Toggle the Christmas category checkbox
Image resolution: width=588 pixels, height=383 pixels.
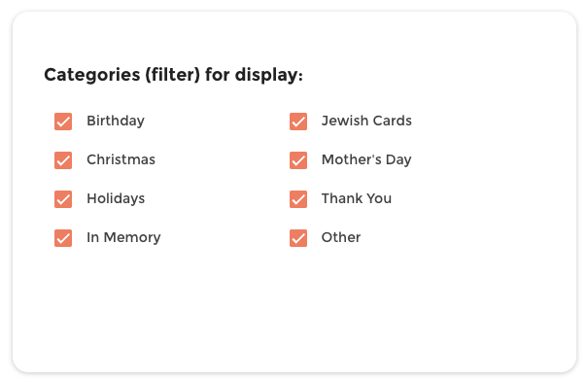click(x=63, y=160)
